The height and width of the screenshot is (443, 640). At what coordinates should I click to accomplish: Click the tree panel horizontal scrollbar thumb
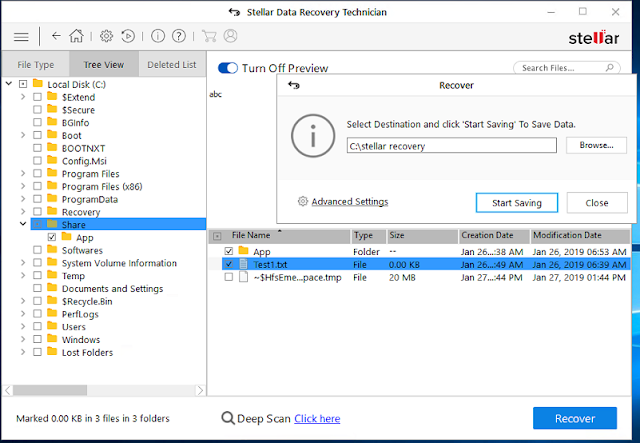click(x=50, y=390)
